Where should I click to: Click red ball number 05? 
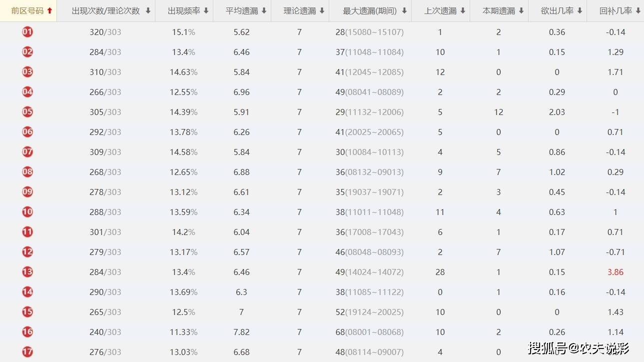coord(27,112)
